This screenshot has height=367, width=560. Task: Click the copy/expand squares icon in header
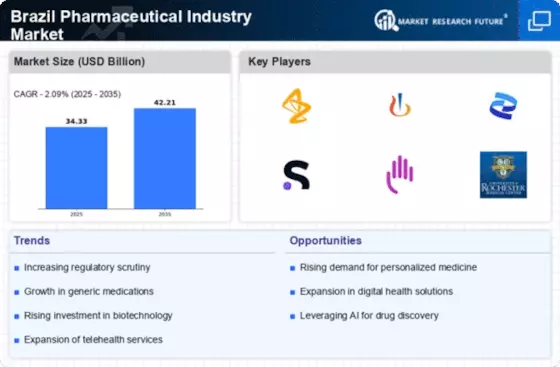pyautogui.click(x=539, y=21)
